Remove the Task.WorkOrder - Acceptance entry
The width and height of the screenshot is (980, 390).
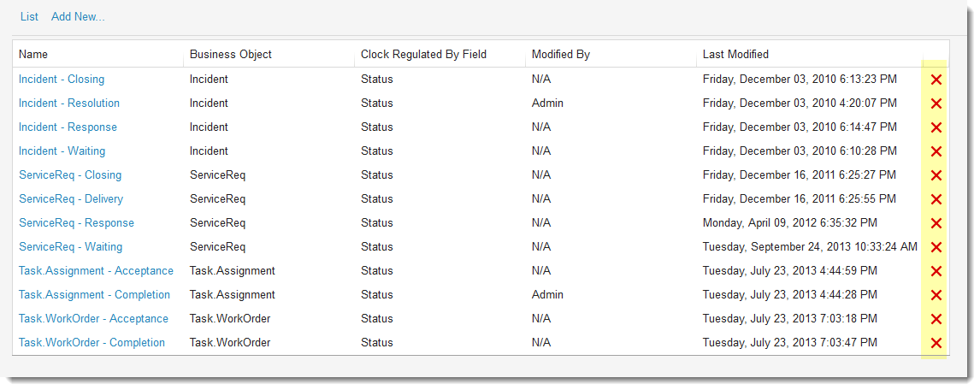[x=936, y=319]
